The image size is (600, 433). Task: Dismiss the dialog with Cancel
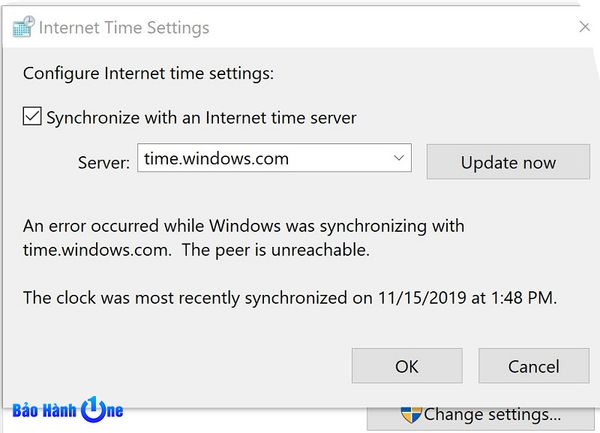[x=533, y=366]
